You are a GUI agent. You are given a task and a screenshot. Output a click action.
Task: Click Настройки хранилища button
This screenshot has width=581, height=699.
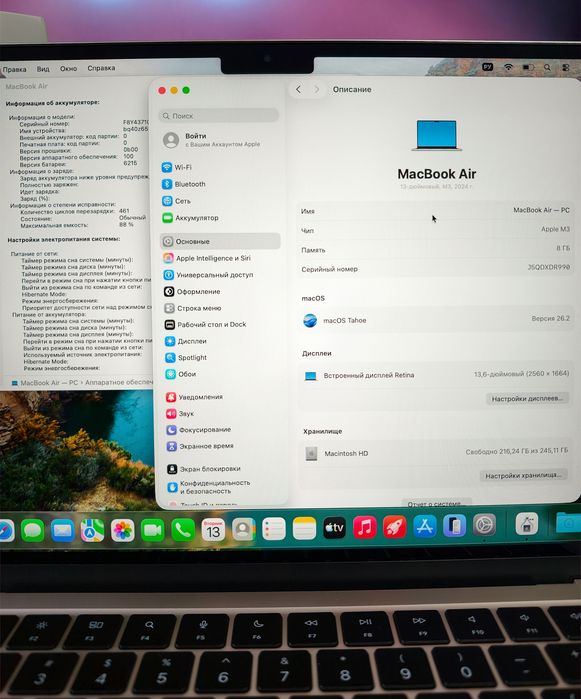coord(523,476)
